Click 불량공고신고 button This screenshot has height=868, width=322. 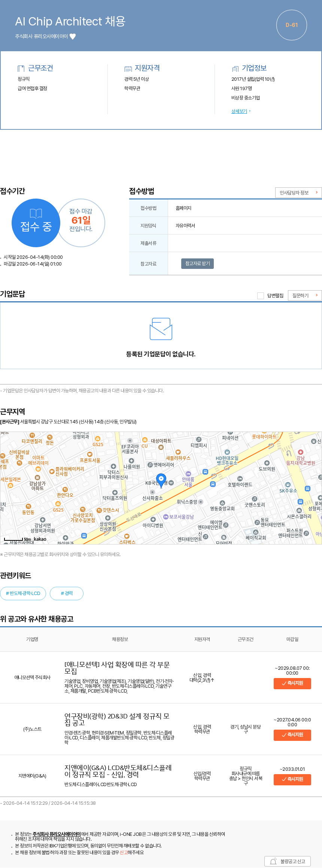288,861
